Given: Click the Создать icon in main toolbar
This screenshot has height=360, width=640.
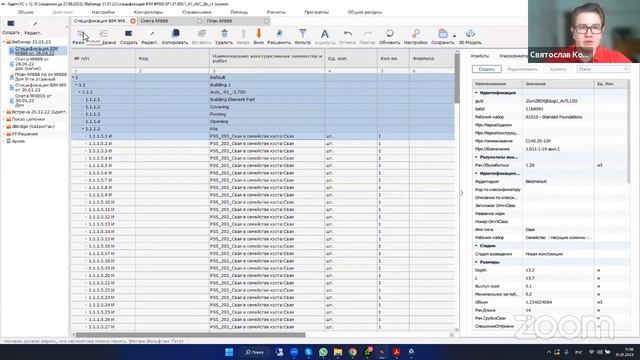Looking at the screenshot, I should (x=129, y=33).
